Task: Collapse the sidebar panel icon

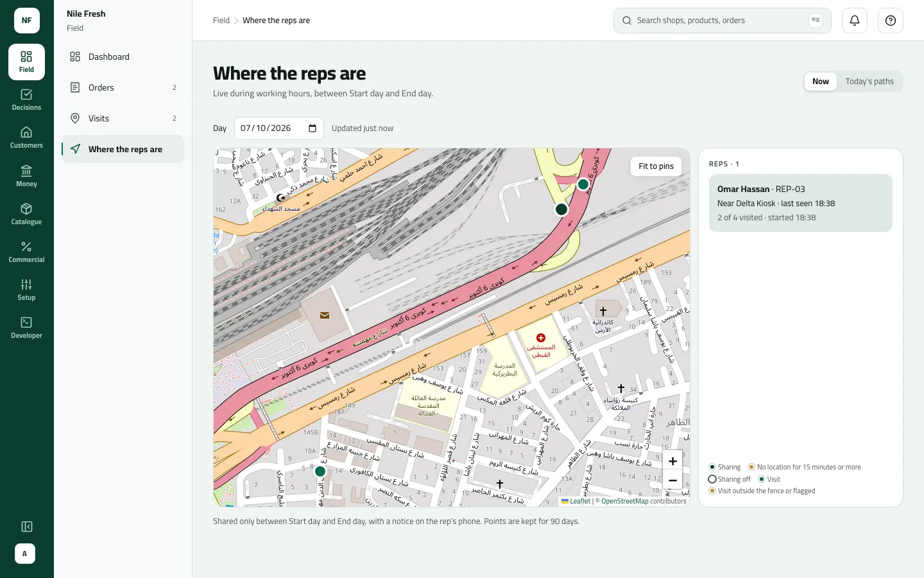Action: tap(27, 527)
